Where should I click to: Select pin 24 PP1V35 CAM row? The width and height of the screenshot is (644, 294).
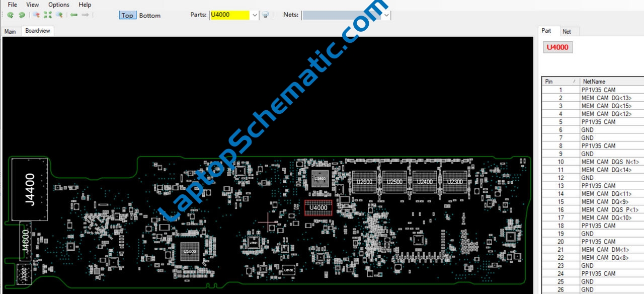[593, 273]
